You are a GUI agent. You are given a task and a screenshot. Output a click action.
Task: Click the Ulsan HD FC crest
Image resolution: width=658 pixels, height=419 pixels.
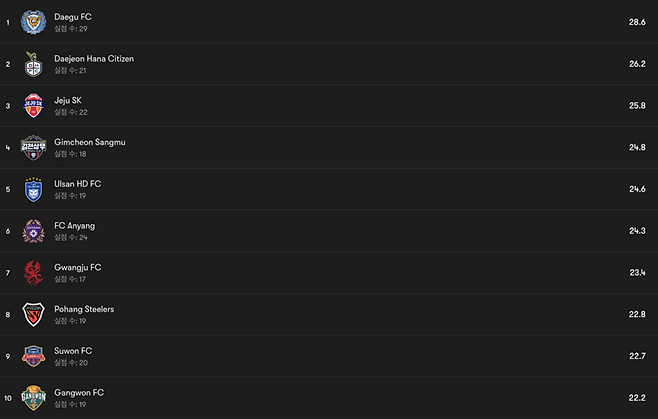[x=33, y=189]
